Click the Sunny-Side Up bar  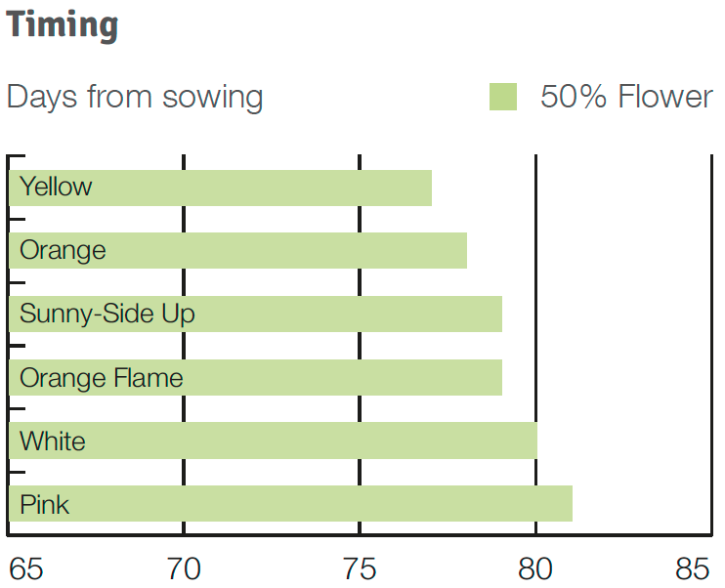tap(256, 314)
